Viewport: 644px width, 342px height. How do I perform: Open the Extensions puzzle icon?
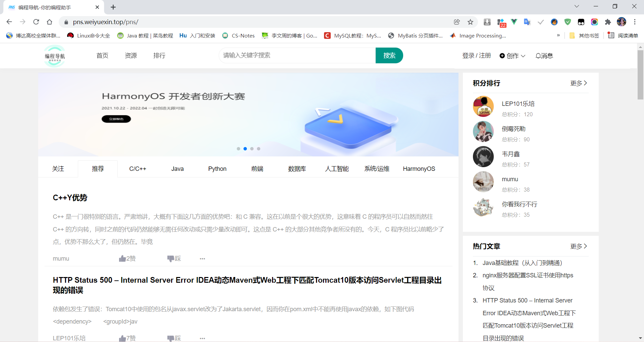pos(608,22)
